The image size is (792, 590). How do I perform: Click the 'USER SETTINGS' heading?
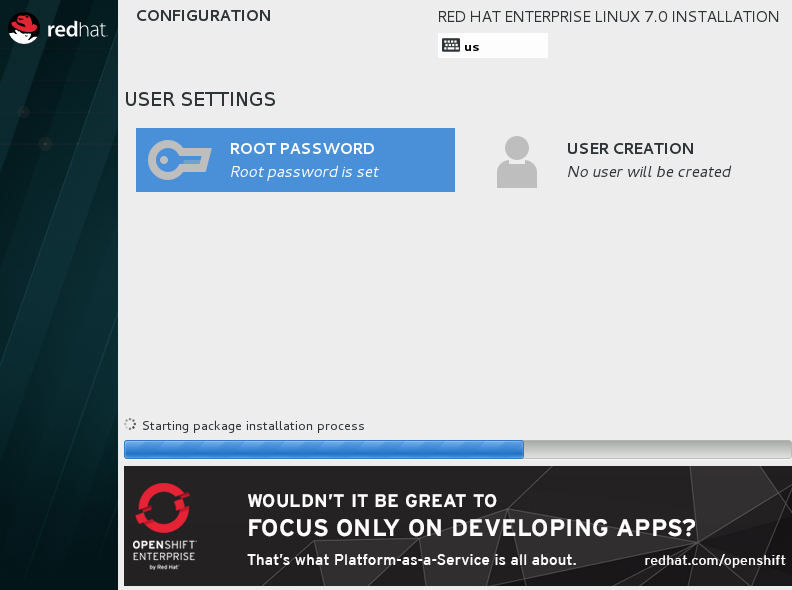pos(200,99)
